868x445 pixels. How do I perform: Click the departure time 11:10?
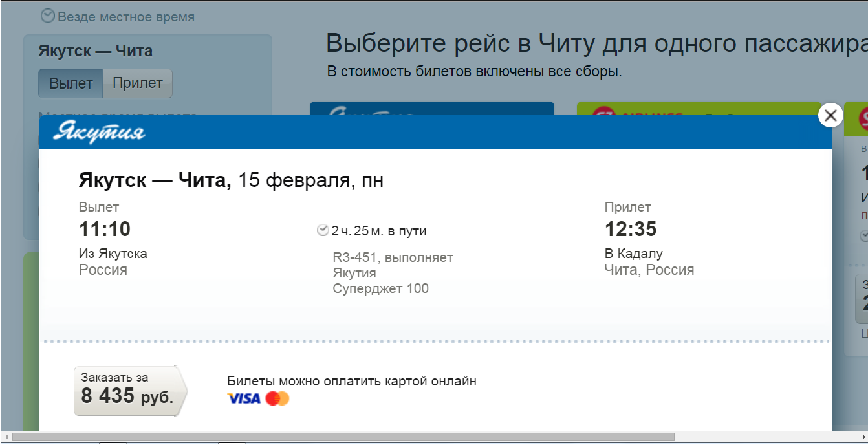pos(105,229)
